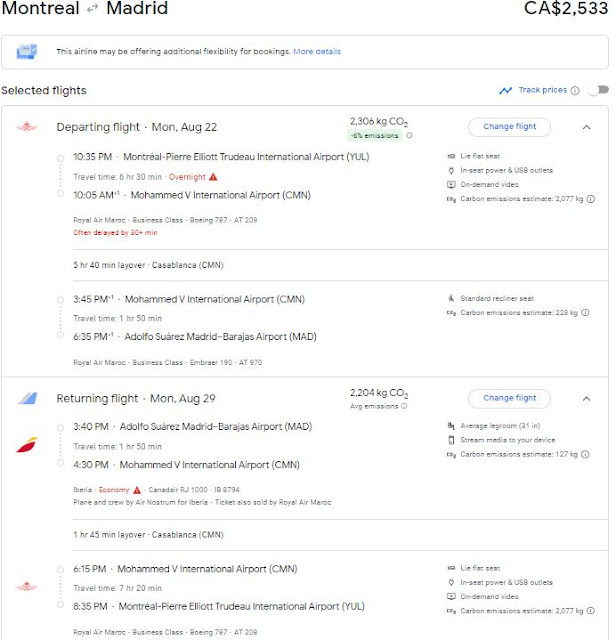
Task: Click Change flight for departing flight
Action: point(509,127)
